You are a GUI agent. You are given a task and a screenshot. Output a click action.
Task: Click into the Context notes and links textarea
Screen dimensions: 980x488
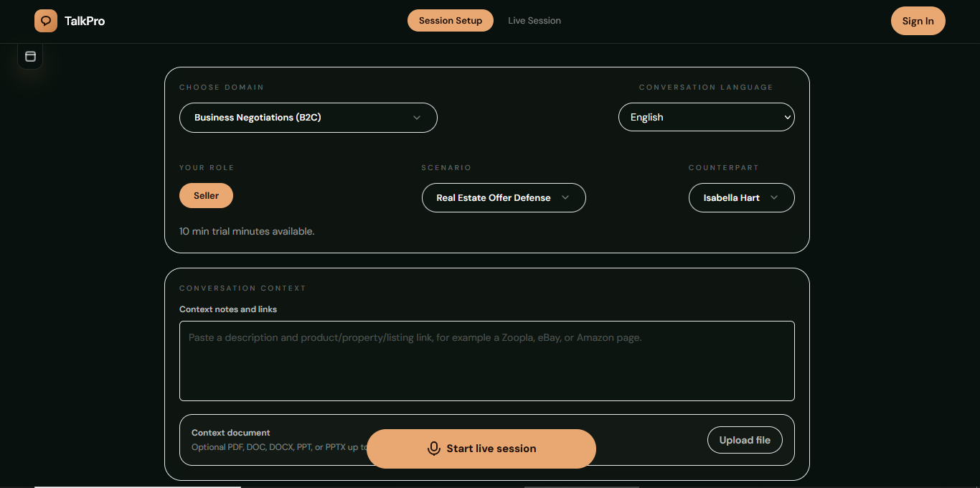click(x=487, y=361)
